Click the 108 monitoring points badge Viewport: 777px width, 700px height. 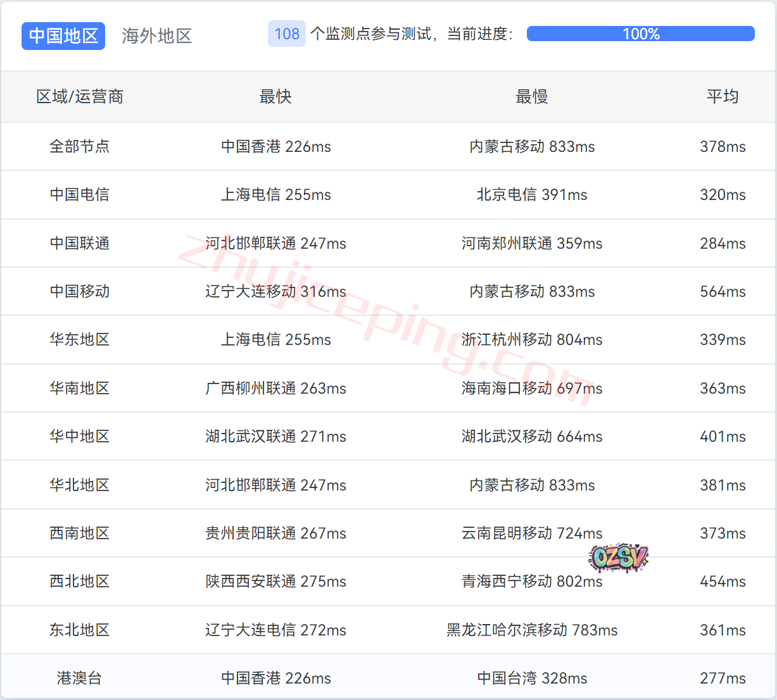[x=287, y=34]
